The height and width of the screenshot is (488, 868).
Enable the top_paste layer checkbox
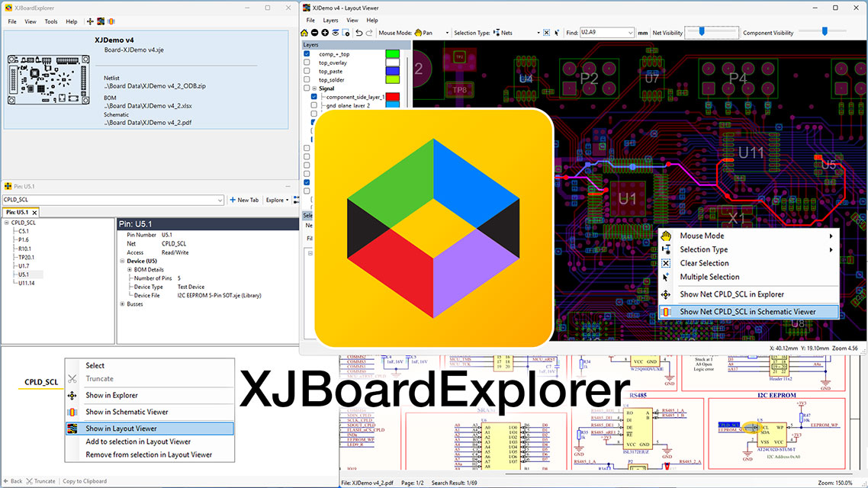coord(307,71)
